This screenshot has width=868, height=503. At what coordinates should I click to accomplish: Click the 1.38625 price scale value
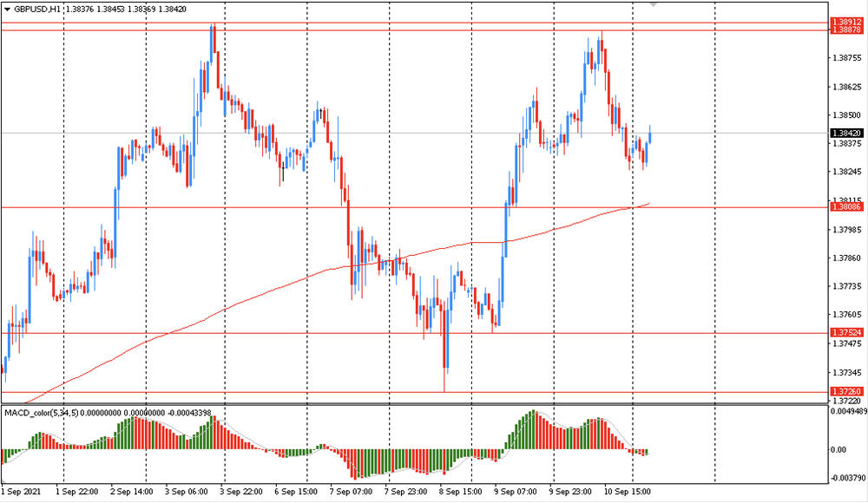point(847,87)
